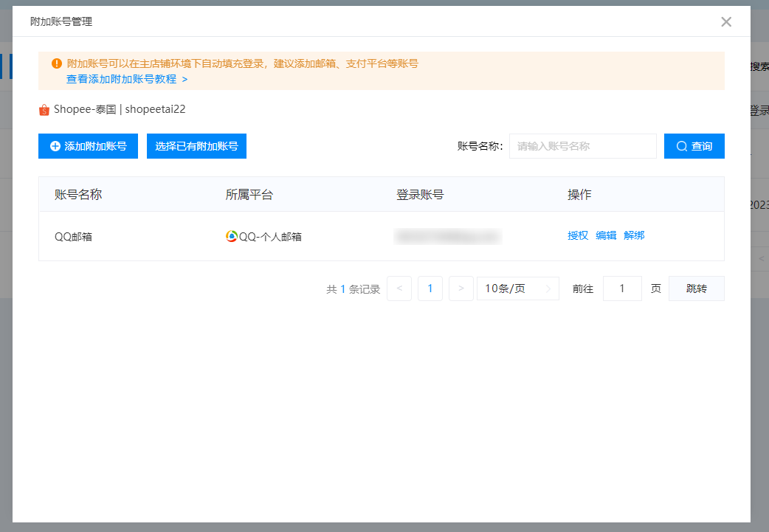This screenshot has height=532, width=769.
Task: Focus the 账号名称 search input field
Action: [x=582, y=146]
